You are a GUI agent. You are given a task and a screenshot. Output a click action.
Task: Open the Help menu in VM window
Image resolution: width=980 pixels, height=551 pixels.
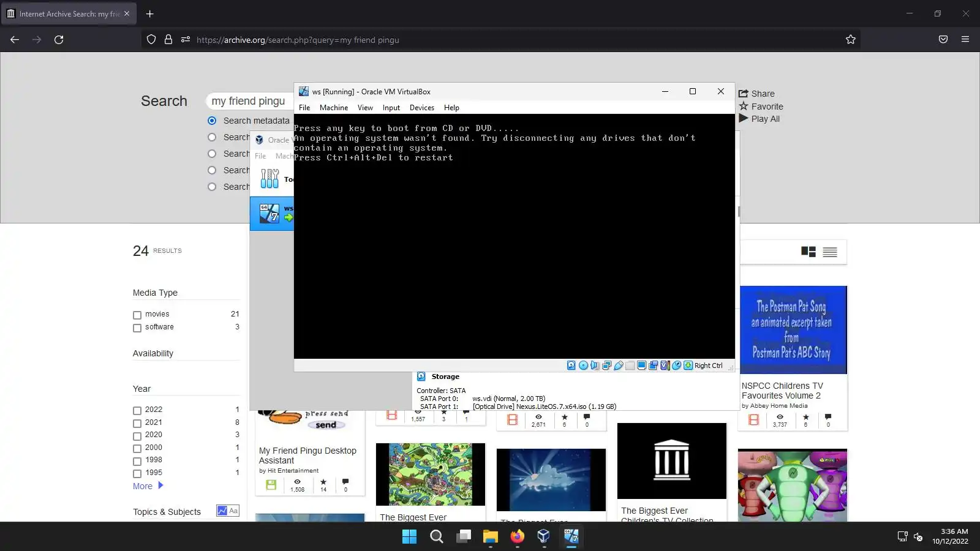[451, 108]
